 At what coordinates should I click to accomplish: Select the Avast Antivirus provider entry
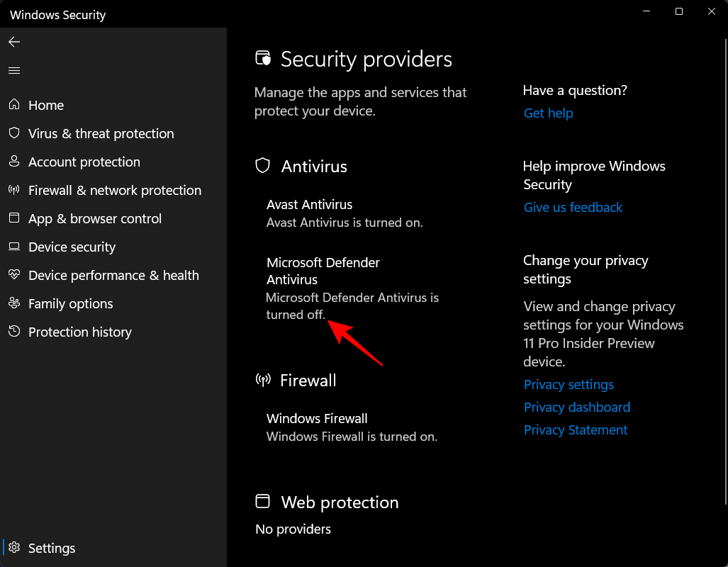coord(309,205)
